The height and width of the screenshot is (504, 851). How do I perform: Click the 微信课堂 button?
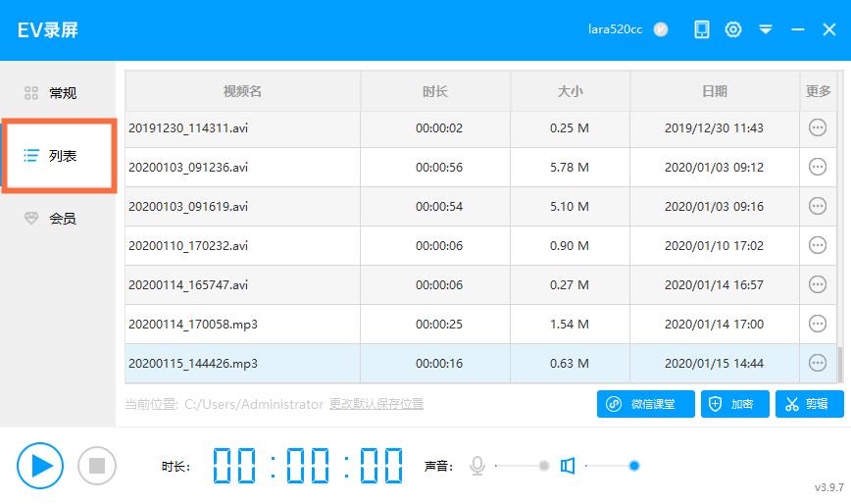[645, 404]
